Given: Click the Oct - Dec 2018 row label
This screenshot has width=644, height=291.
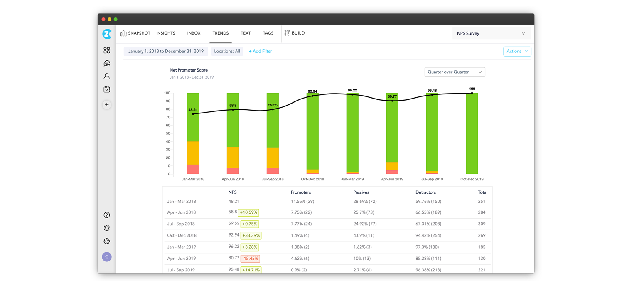Looking at the screenshot, I should click(181, 235).
